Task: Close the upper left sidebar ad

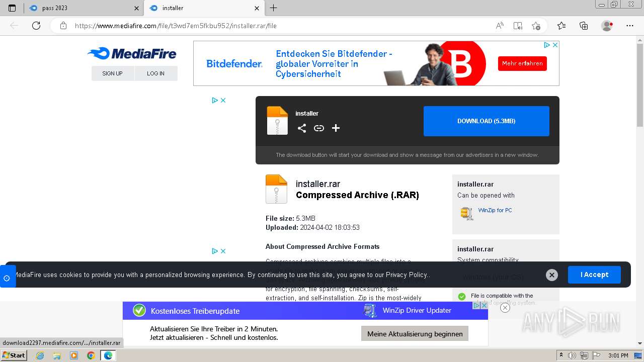Action: tap(223, 101)
